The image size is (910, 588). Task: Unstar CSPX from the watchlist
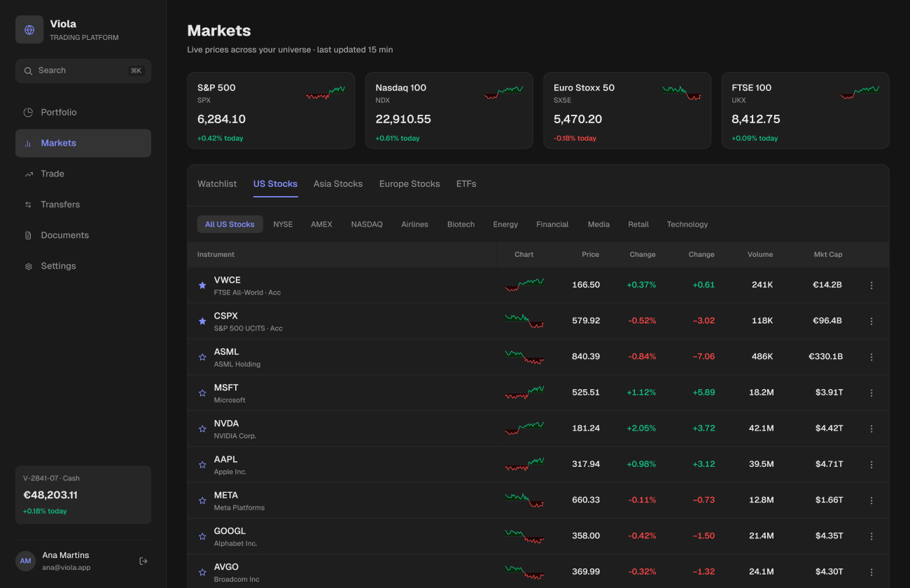[x=202, y=321]
